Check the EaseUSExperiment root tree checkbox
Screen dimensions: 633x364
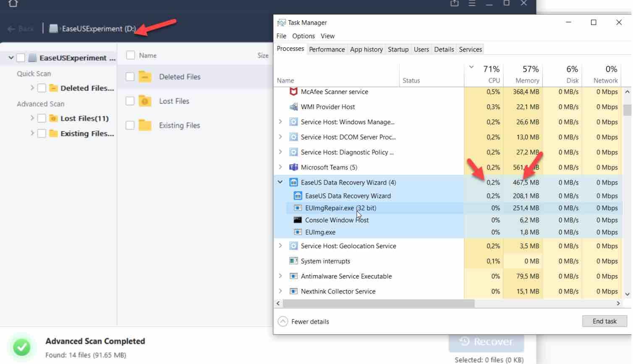[21, 58]
